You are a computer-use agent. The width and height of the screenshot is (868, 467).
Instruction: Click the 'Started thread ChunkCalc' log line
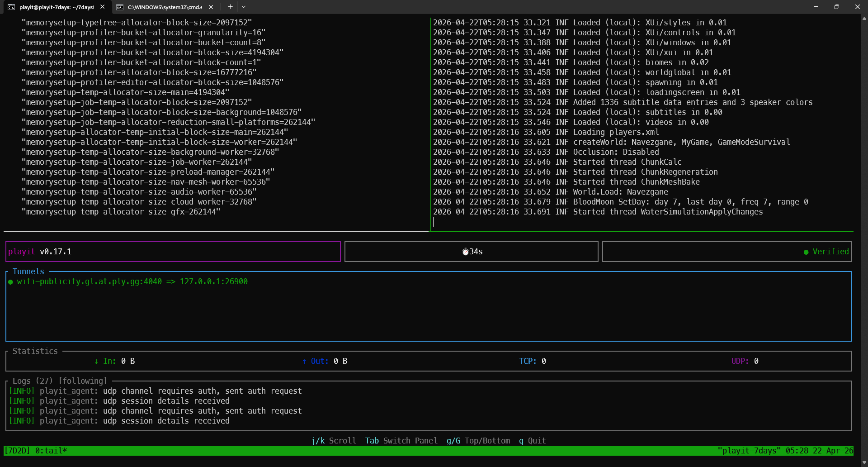pyautogui.click(x=557, y=162)
